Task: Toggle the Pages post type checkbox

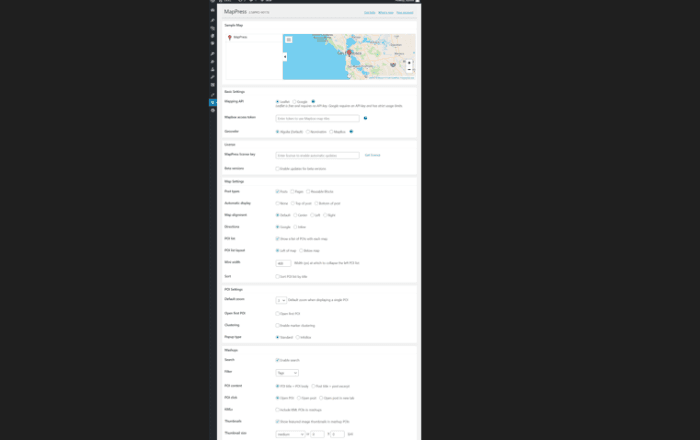Action: (x=292, y=191)
